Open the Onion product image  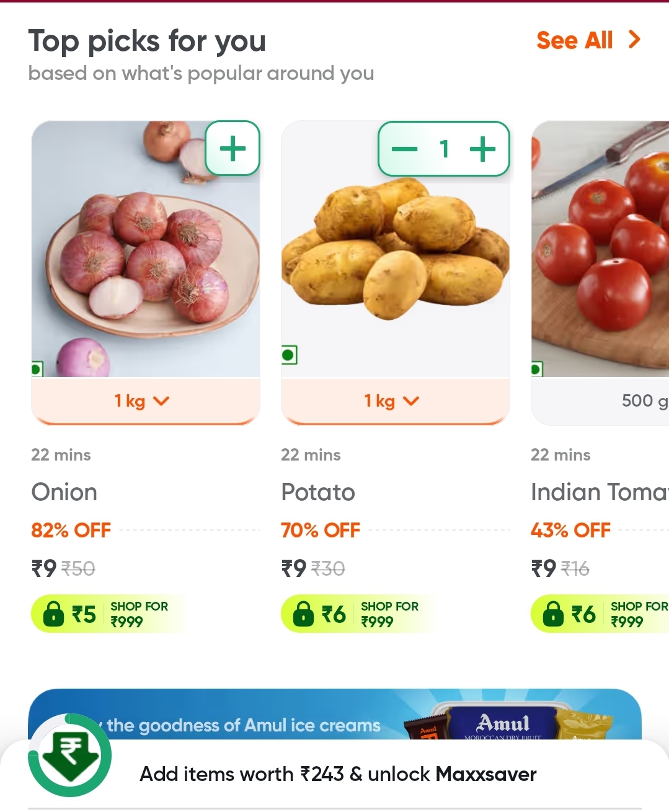pos(146,249)
